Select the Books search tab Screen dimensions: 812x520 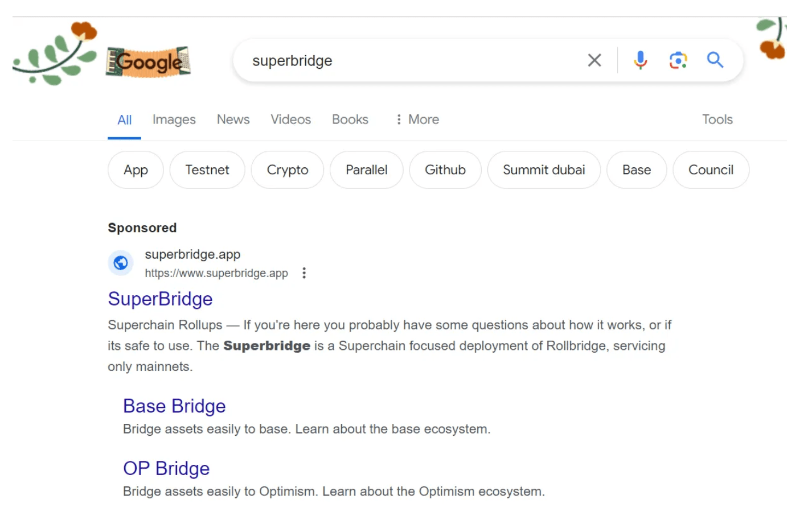click(x=350, y=119)
